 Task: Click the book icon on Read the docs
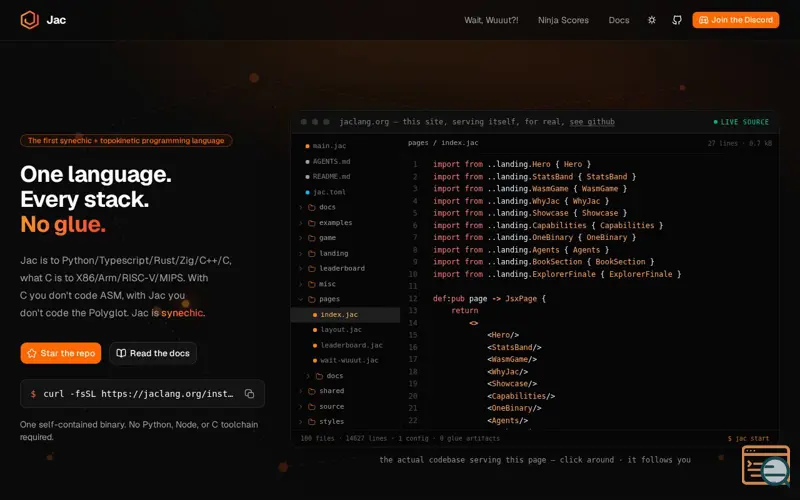click(x=121, y=353)
